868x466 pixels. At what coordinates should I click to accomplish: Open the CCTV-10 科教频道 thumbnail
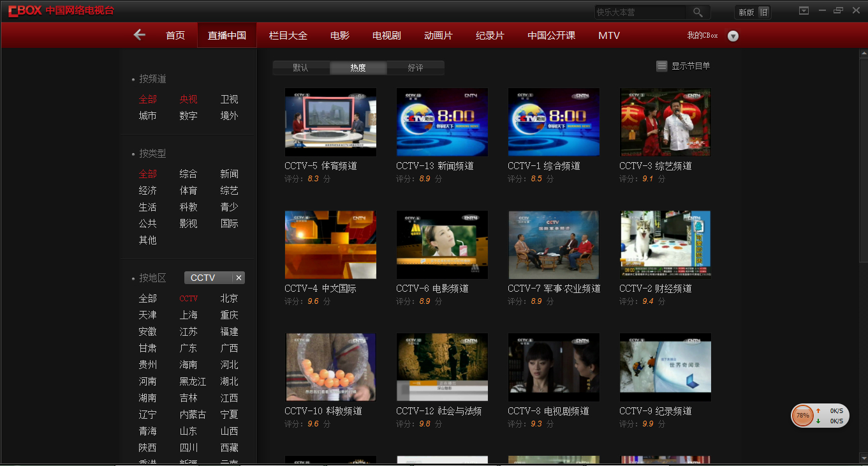click(330, 367)
